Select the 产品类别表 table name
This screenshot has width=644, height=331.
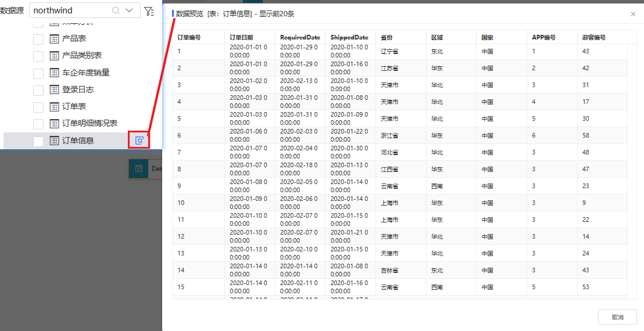[82, 55]
